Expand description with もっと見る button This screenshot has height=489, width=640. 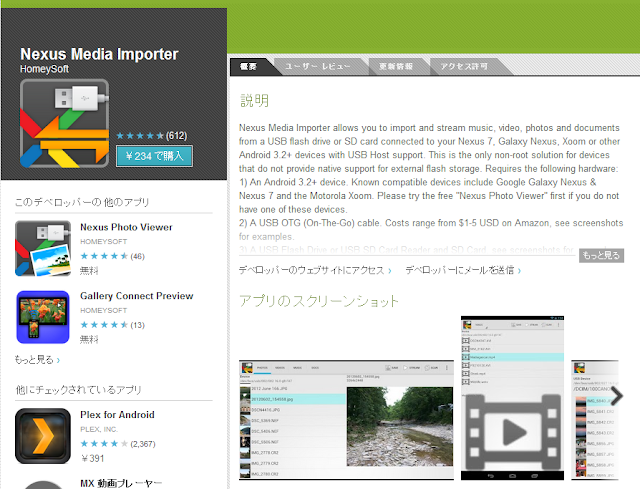[601, 256]
